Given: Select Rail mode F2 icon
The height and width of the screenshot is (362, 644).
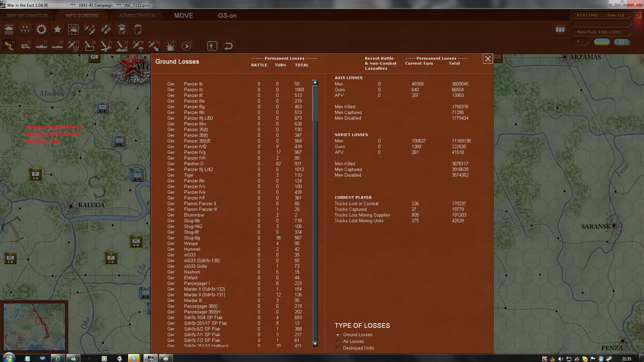Looking at the screenshot, I should pyautogui.click(x=25, y=46).
